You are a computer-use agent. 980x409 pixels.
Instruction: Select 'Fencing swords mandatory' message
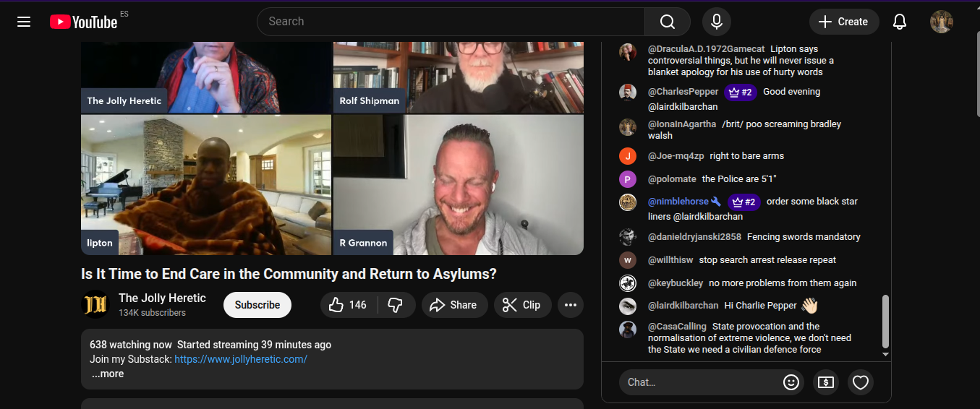[804, 236]
